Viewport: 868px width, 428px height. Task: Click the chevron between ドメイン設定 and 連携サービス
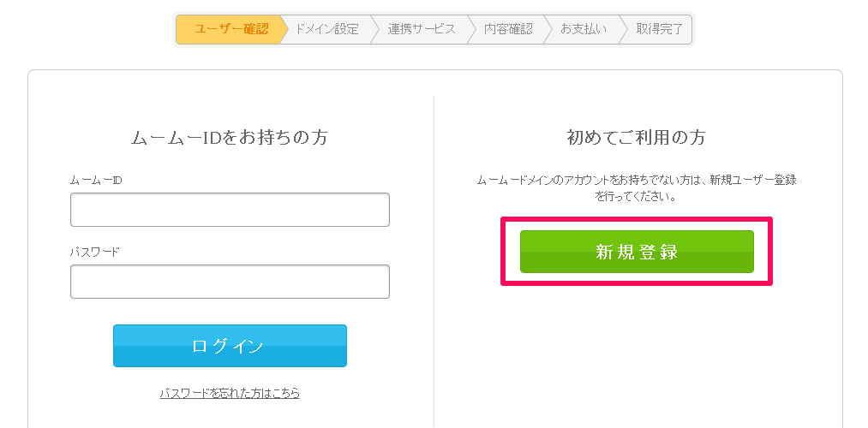click(x=374, y=29)
